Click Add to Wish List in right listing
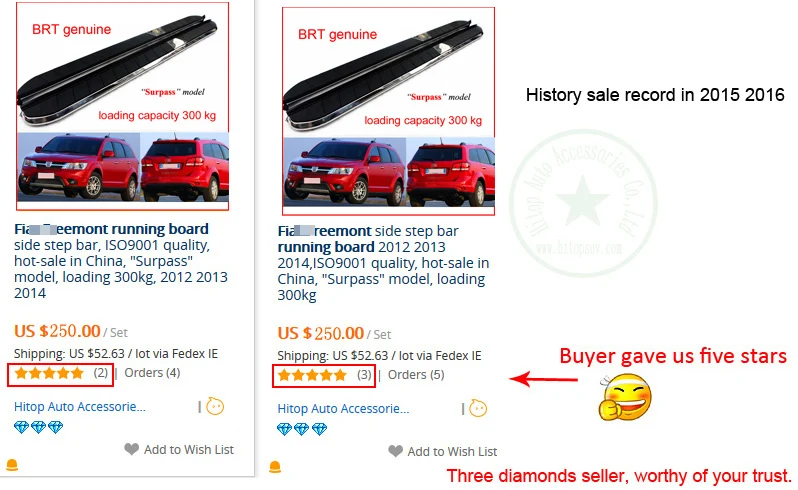This screenshot has width=798, height=490. pos(452,451)
